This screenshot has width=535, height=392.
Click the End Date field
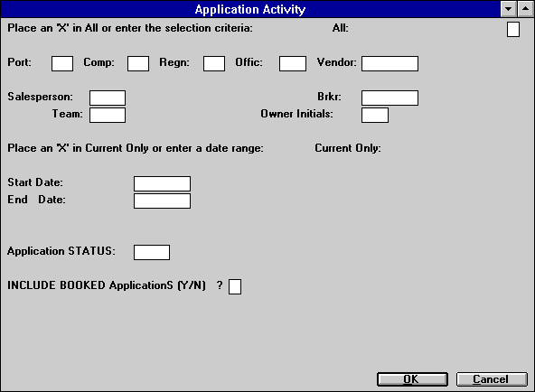(x=162, y=201)
